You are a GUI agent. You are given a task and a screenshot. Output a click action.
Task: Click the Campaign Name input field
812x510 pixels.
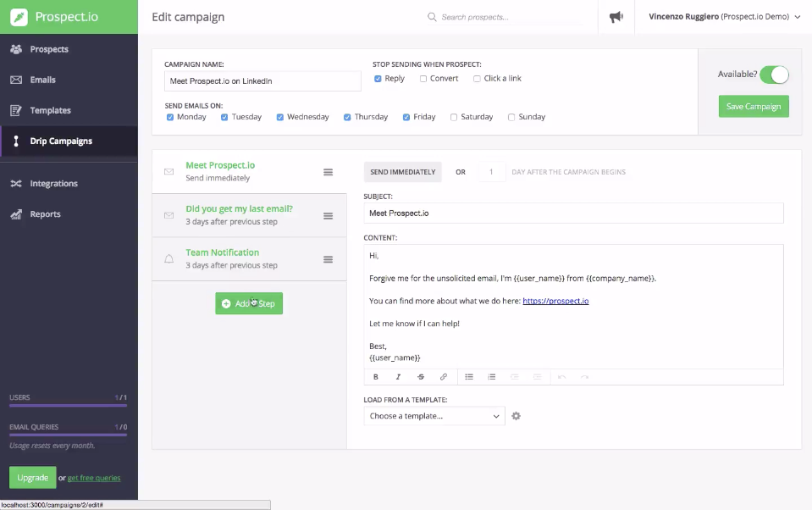tap(262, 80)
